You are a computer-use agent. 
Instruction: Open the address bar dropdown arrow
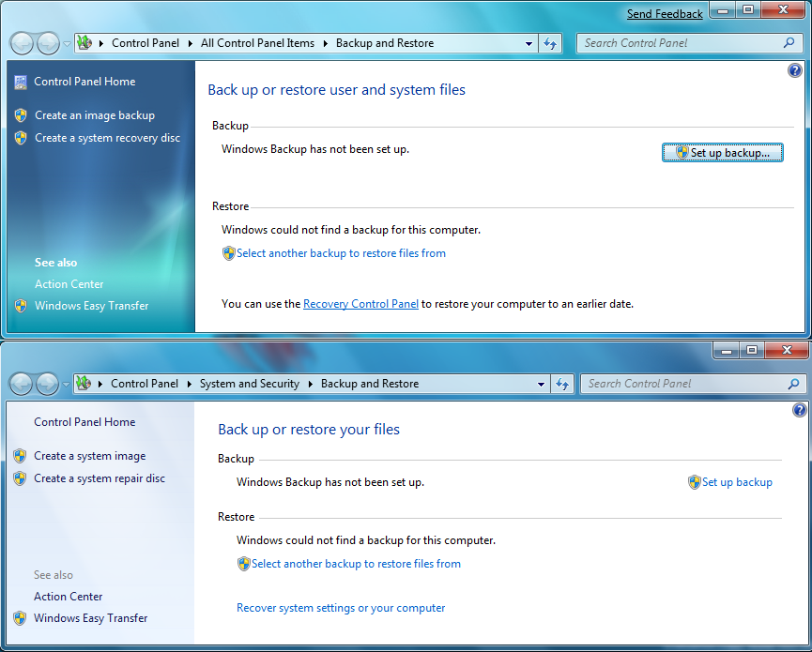coord(529,43)
